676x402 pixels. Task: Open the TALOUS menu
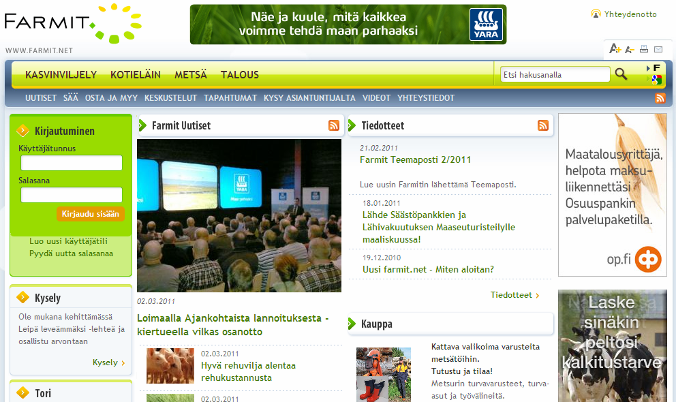pos(240,75)
